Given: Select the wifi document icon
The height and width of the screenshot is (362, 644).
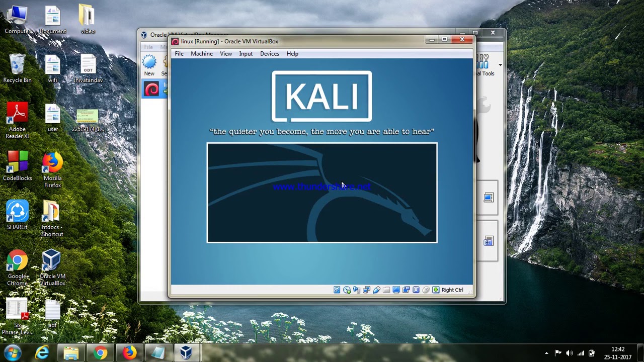Looking at the screenshot, I should [x=53, y=68].
